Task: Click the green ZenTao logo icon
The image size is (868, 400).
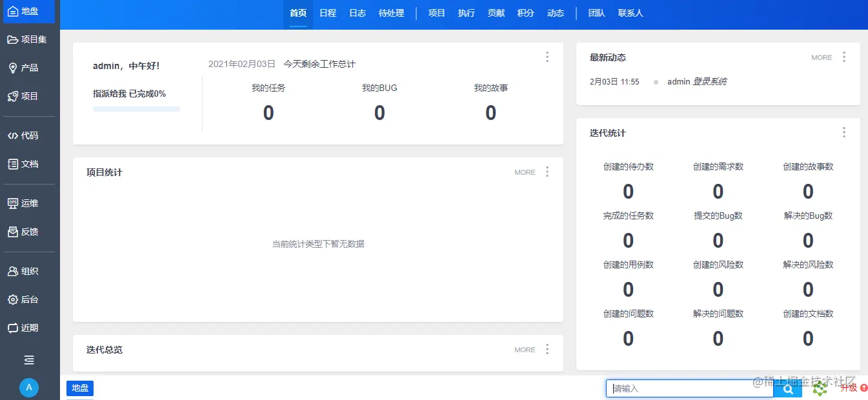Action: tap(819, 388)
